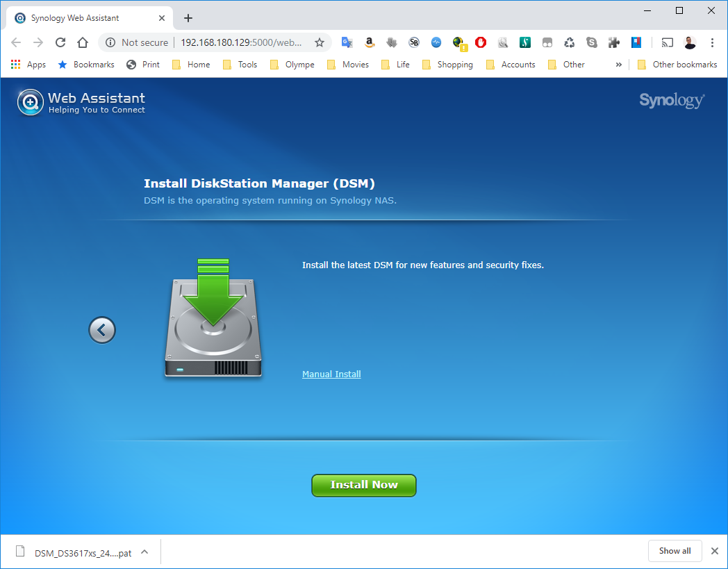Click the Not secure site info icon
728x569 pixels.
110,42
